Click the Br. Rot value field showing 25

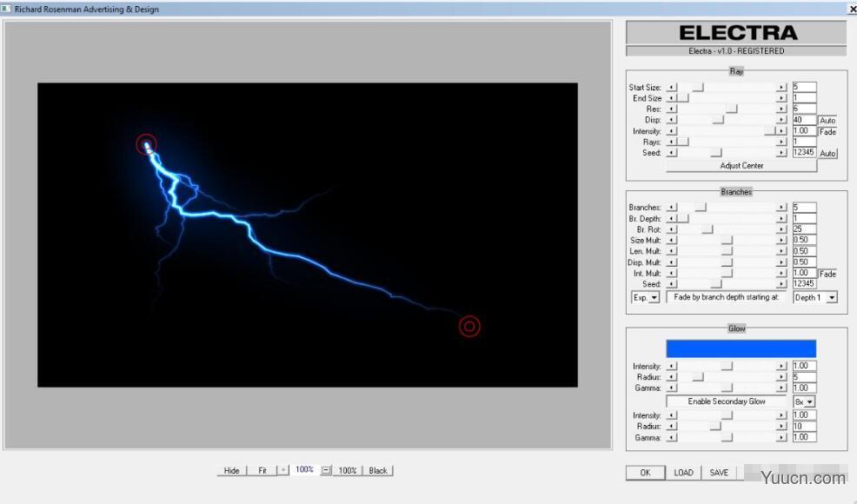point(805,229)
